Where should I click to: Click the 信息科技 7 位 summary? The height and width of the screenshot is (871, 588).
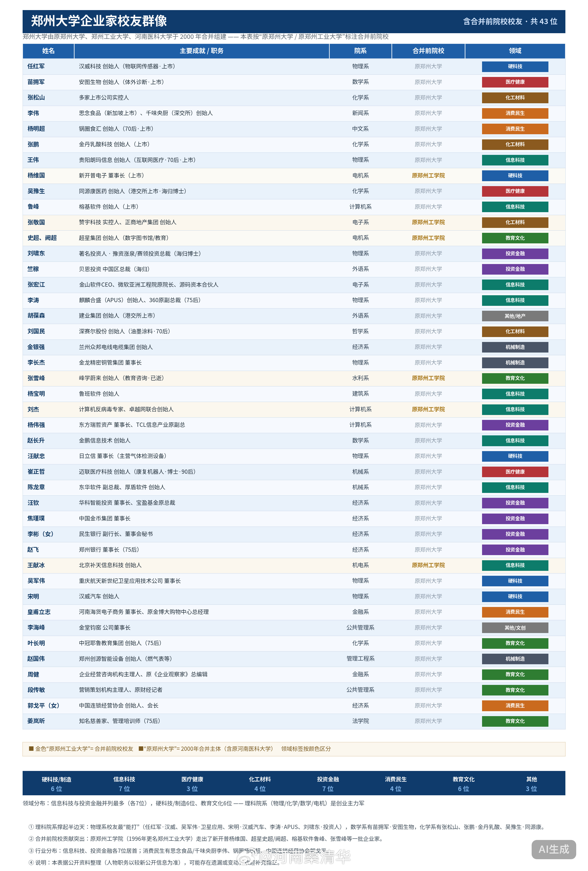tap(124, 784)
